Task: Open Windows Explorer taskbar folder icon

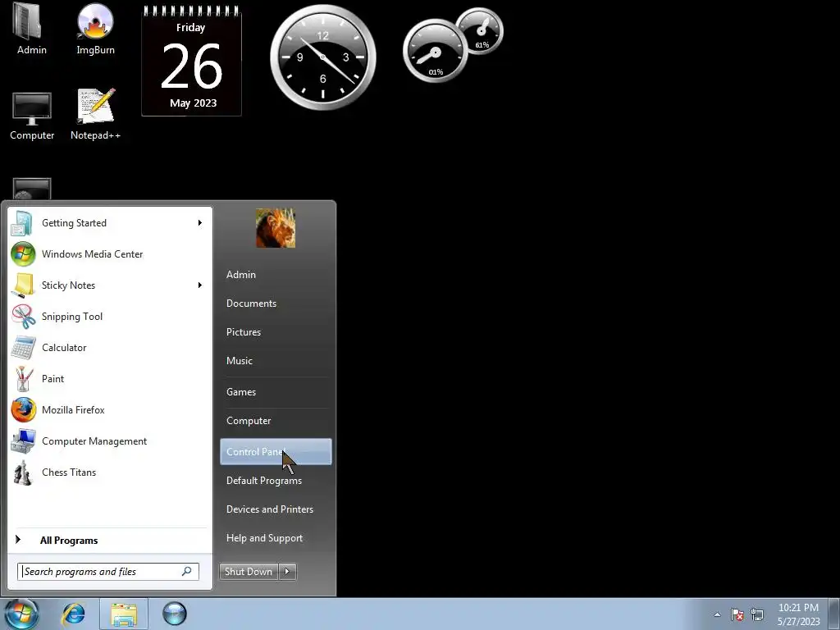Action: point(124,614)
